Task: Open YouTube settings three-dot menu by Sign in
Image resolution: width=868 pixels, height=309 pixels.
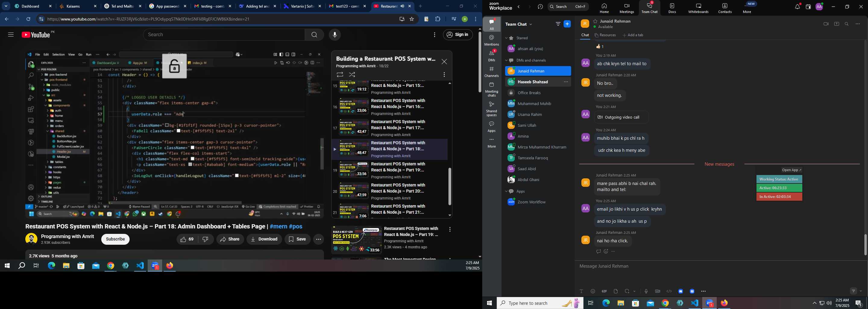Action: [435, 35]
